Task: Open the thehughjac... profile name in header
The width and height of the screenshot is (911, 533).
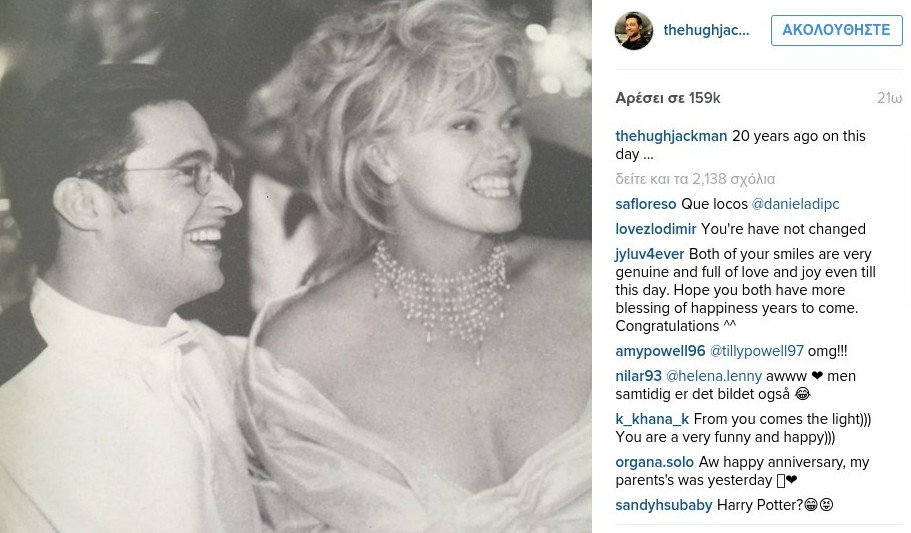Action: [706, 30]
